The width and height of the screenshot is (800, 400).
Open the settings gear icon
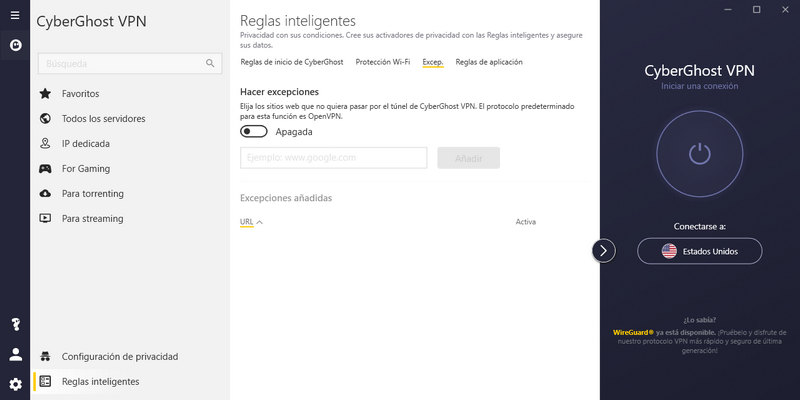pyautogui.click(x=15, y=384)
